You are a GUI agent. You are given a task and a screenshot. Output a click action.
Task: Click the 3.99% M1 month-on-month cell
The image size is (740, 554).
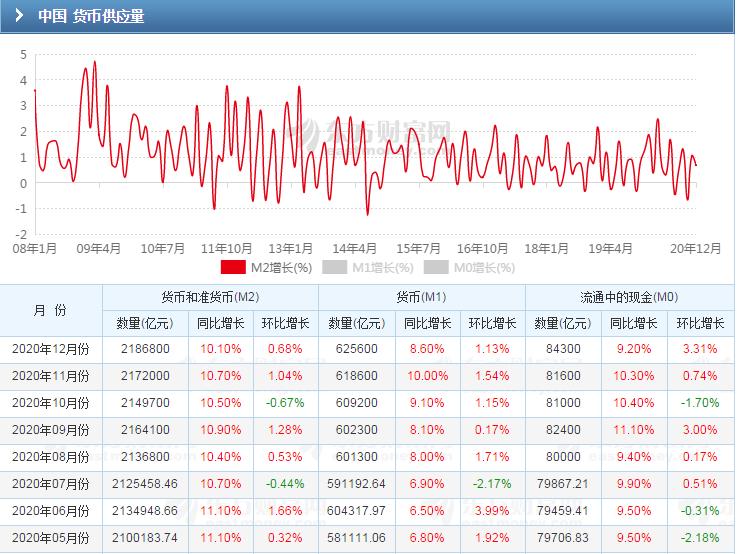coord(492,511)
